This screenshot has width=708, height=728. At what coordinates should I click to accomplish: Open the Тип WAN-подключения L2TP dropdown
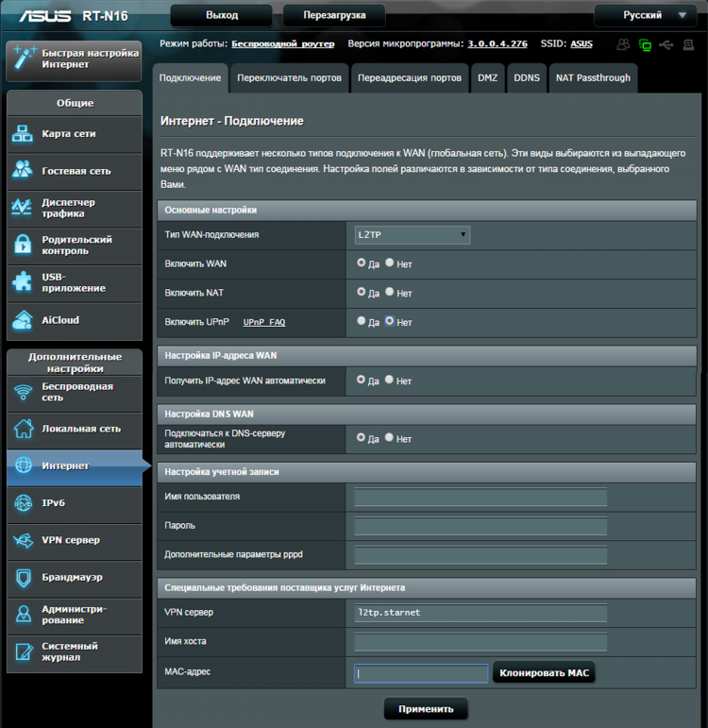(412, 235)
